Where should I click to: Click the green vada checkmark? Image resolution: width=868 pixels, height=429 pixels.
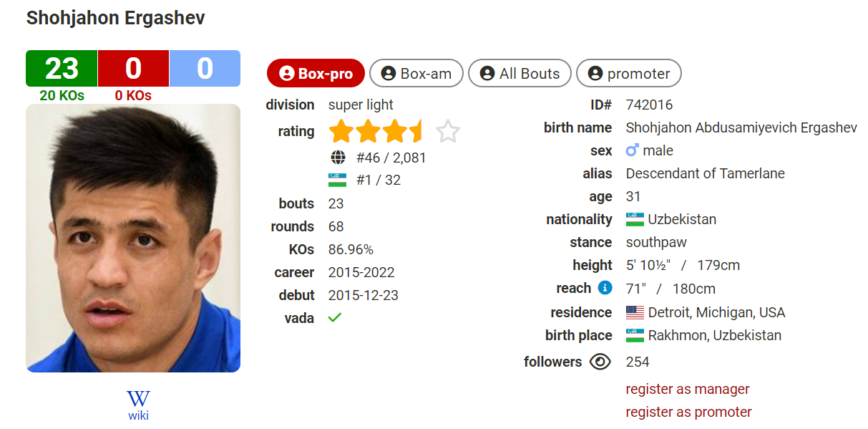[334, 317]
